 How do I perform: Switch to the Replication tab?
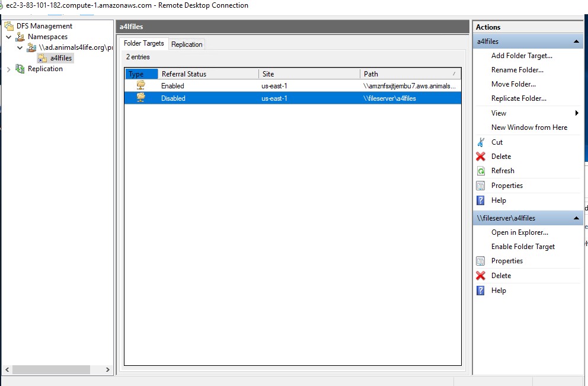coord(187,43)
